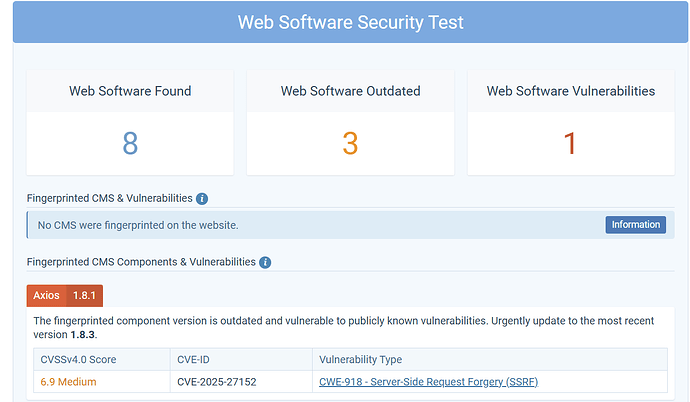
Task: Click the Web Software Found card title
Action: [x=130, y=91]
